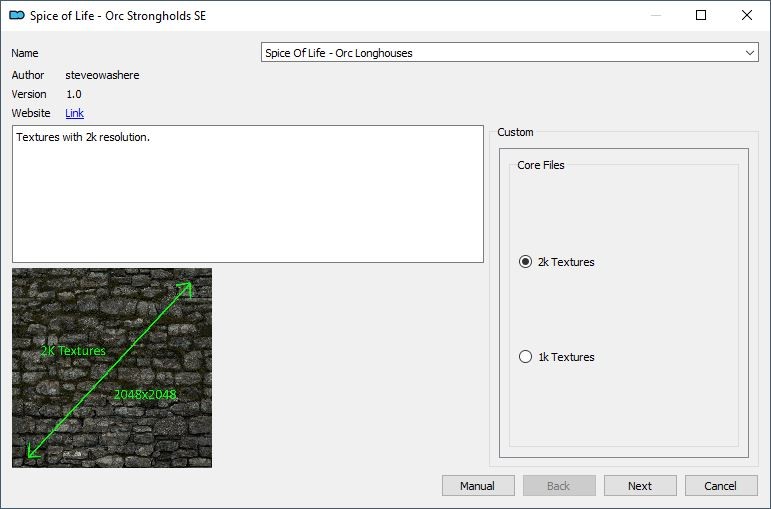Click the stone wall preview thumbnail
771x509 pixels.
coord(112,367)
